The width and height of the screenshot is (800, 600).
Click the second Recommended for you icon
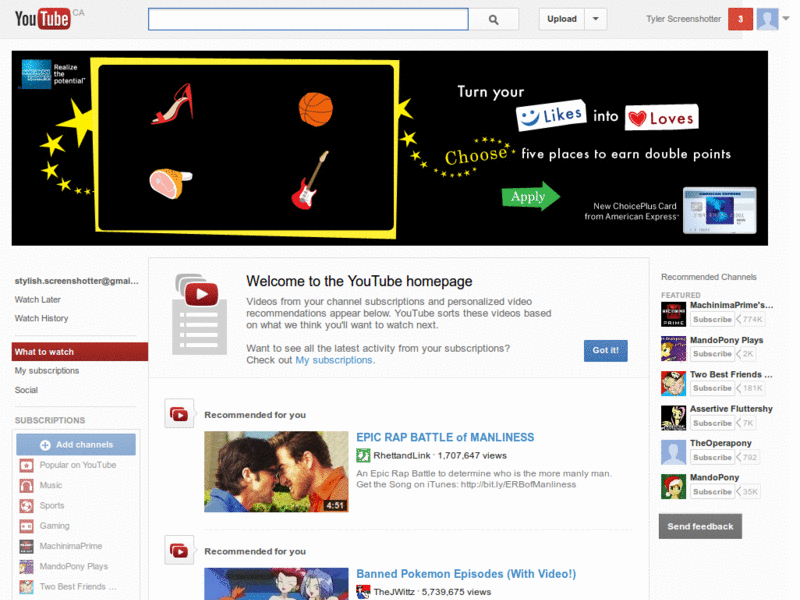click(179, 551)
